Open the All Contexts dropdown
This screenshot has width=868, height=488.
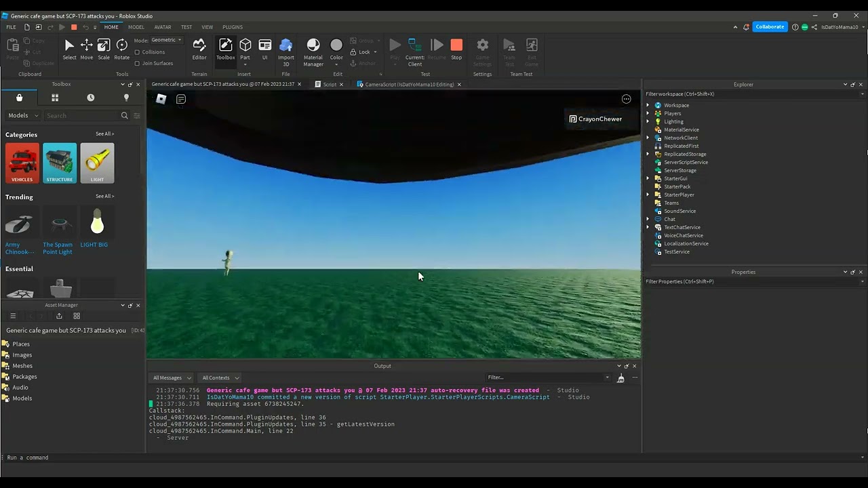[x=220, y=378]
